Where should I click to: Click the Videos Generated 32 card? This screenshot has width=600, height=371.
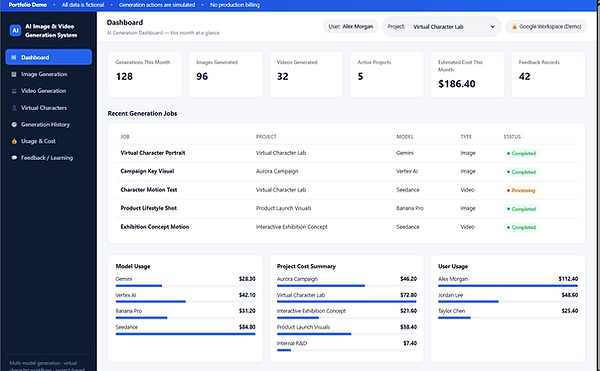(x=307, y=74)
